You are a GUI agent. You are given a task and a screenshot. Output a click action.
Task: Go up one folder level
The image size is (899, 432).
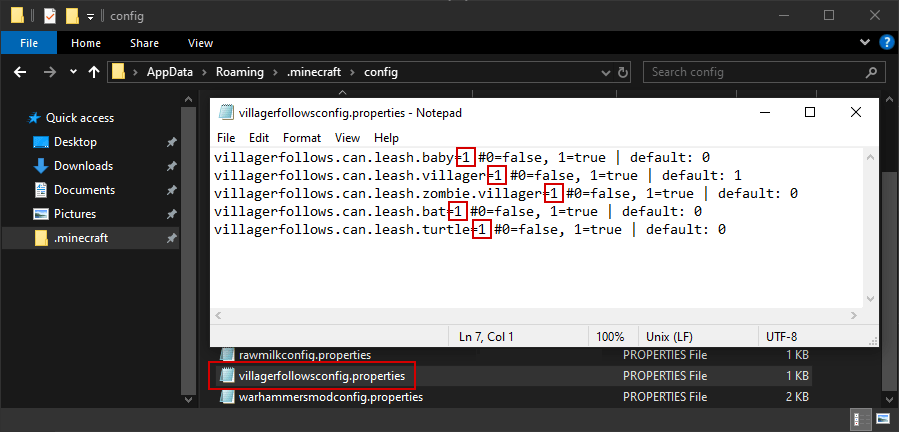tap(94, 72)
